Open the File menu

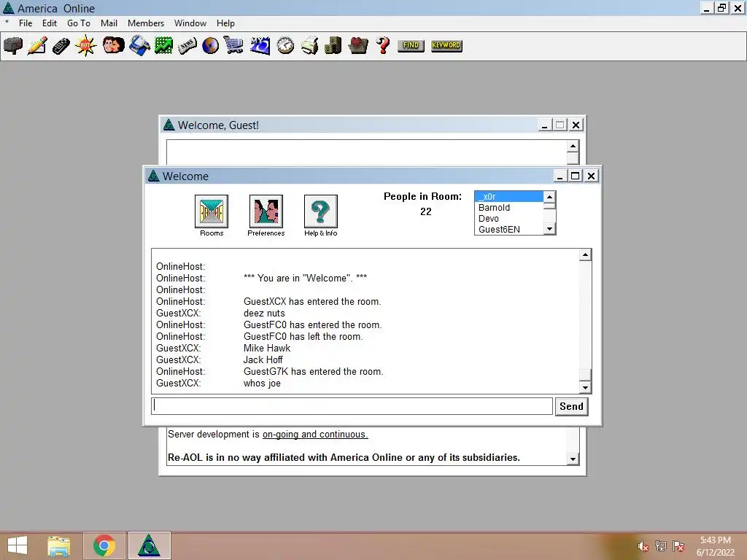pyautogui.click(x=26, y=23)
